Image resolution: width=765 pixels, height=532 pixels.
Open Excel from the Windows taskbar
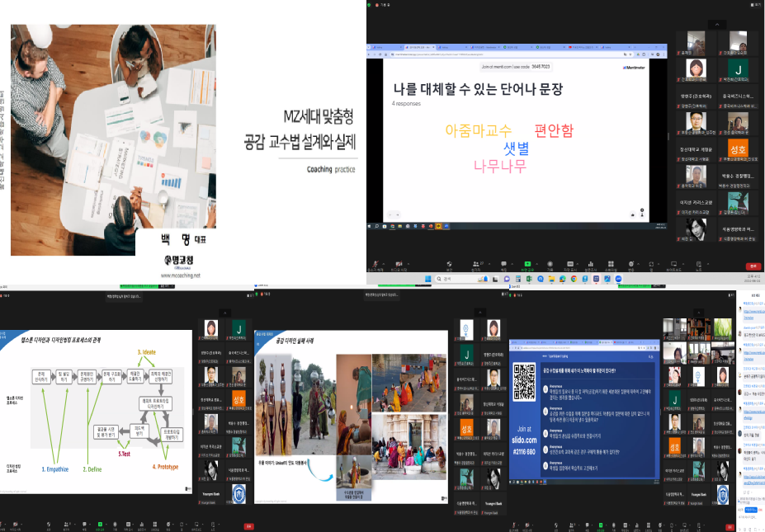click(529, 279)
